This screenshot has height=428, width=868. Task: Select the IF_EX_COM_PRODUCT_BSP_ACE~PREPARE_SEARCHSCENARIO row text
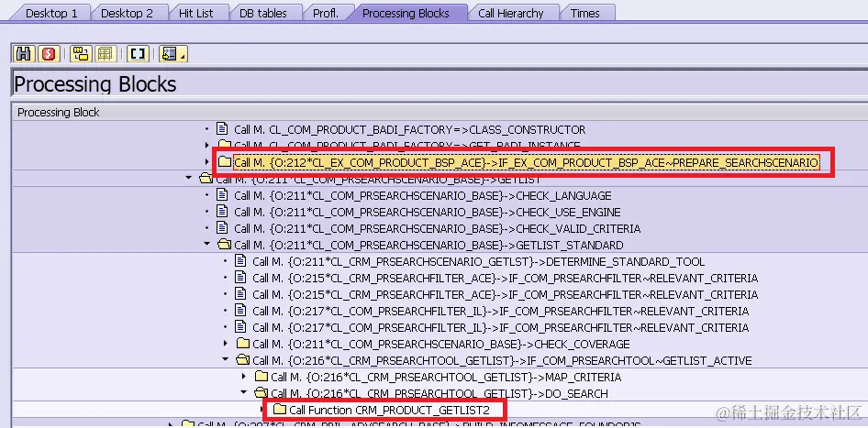coord(526,162)
